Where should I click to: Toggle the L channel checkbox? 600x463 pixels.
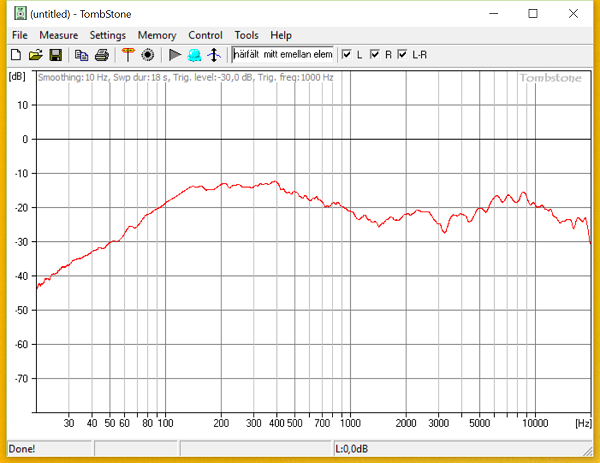tap(347, 54)
